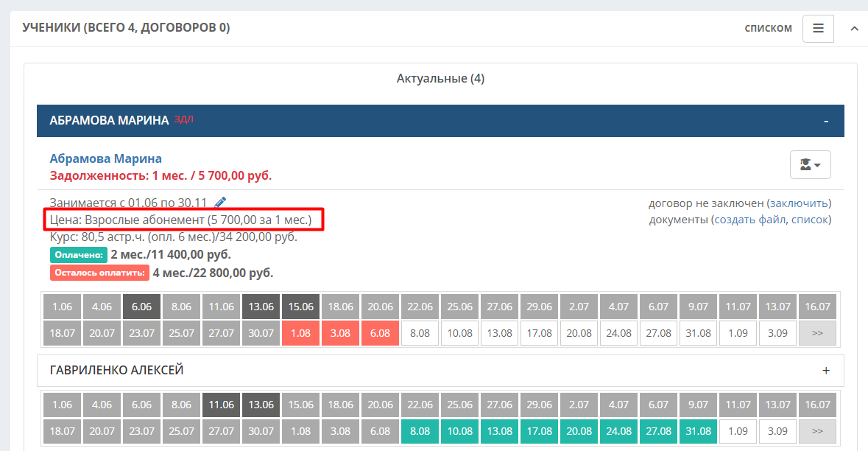The image size is (868, 451).
Task: Click the Ученики (всего 4, договоров 0) title
Action: pos(126,28)
